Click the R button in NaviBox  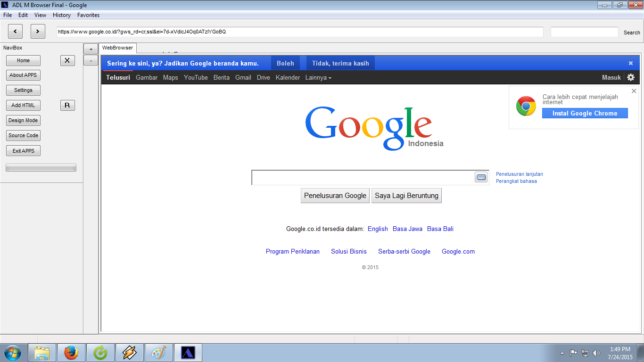(x=67, y=105)
